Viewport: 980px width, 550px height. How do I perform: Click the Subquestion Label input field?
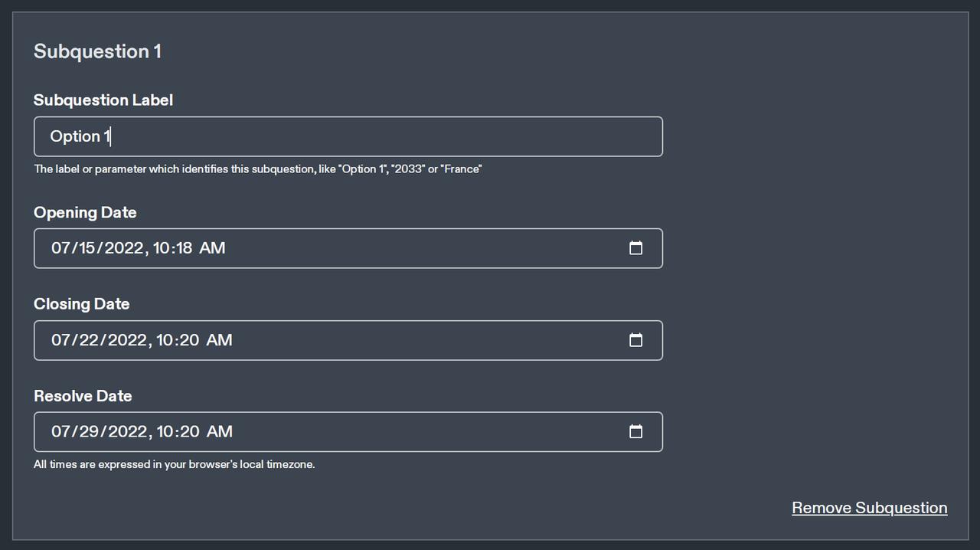click(x=348, y=136)
